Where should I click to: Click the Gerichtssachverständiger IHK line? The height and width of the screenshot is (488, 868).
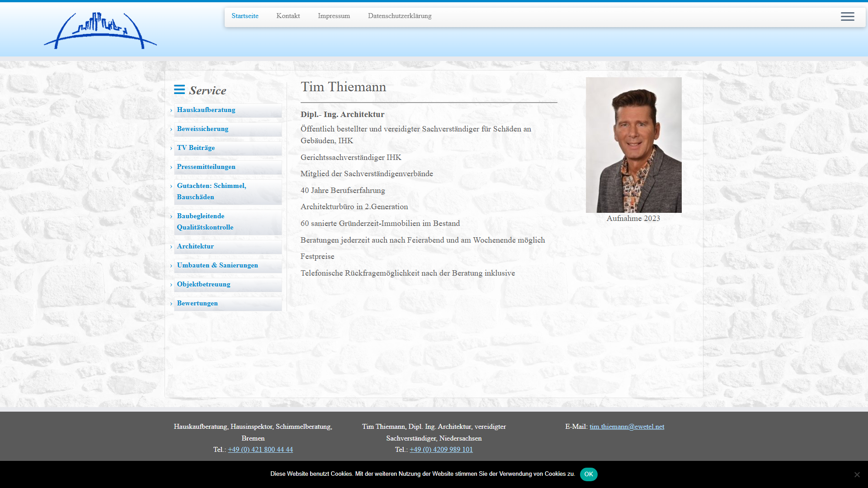click(351, 158)
